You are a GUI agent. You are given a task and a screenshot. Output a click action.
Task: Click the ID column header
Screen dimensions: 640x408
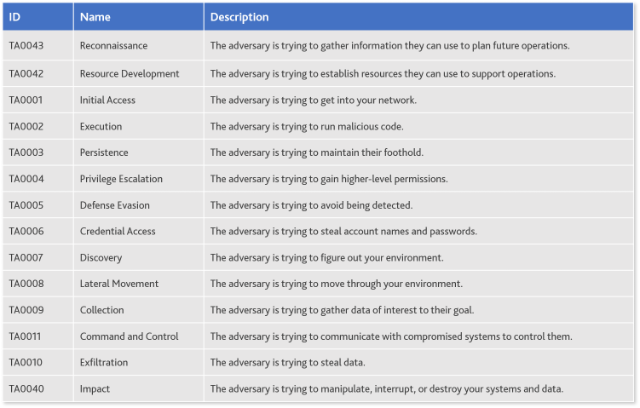pos(38,17)
